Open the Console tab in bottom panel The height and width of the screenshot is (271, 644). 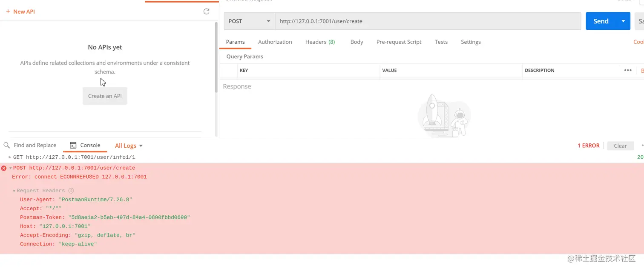(x=85, y=145)
